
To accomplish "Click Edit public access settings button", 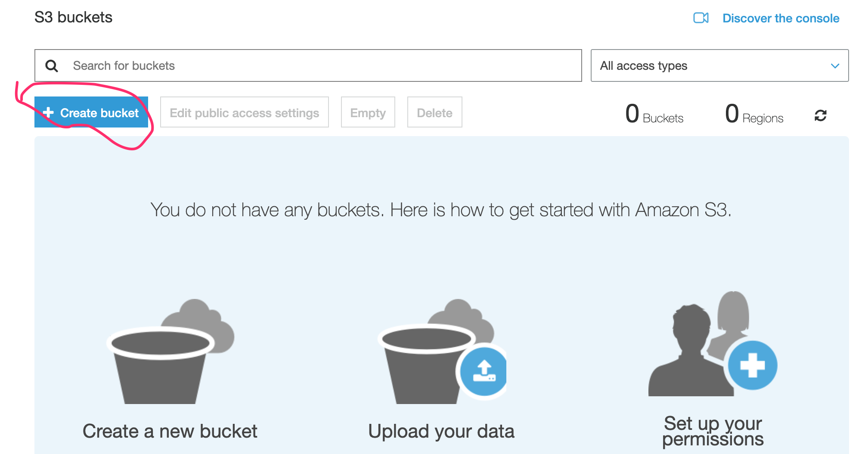I will pyautogui.click(x=244, y=112).
